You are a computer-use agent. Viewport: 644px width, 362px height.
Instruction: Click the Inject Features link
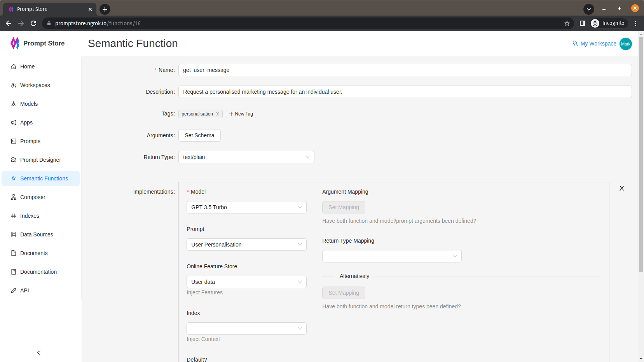pyautogui.click(x=204, y=292)
